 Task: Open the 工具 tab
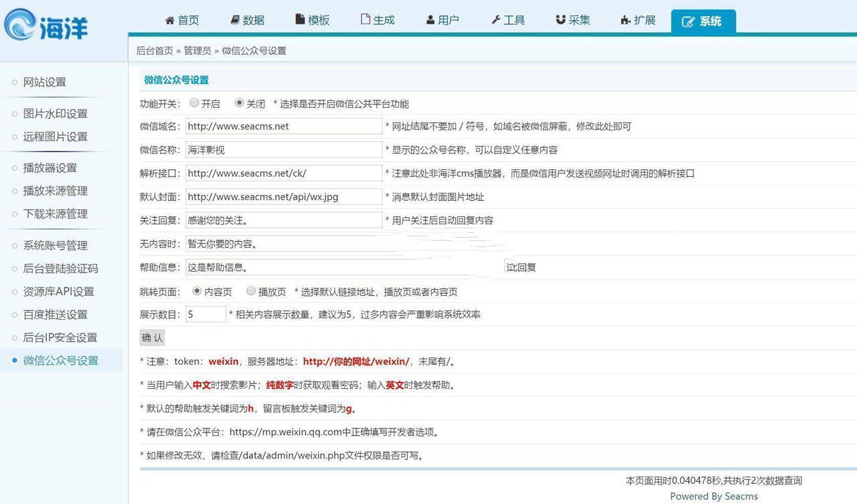508,20
